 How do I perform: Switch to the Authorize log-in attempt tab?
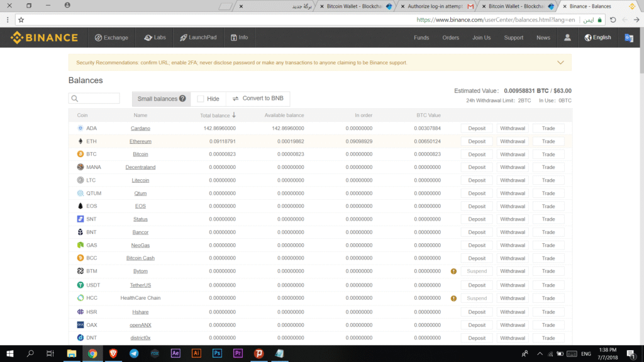pyautogui.click(x=434, y=6)
